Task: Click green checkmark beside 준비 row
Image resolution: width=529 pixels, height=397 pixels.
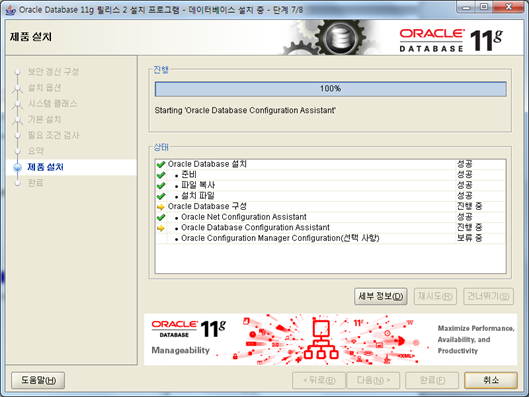Action: click(x=161, y=175)
